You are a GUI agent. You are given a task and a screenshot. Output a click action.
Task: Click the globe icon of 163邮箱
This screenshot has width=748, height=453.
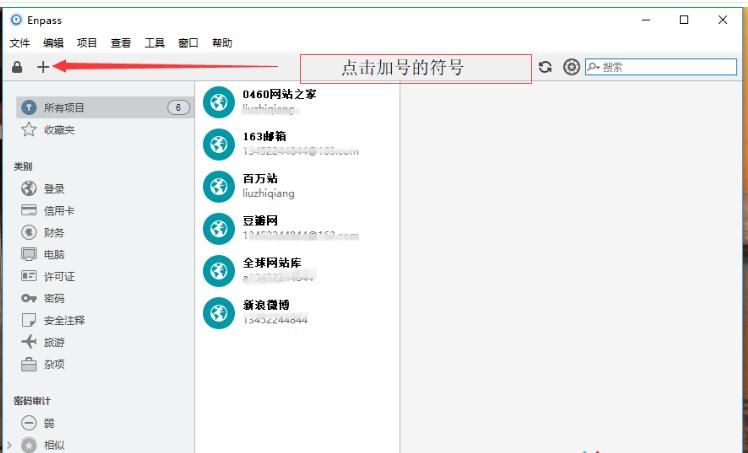[218, 144]
